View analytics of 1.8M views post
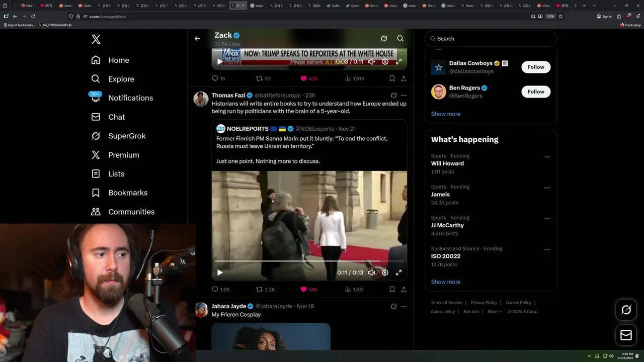644x362 pixels. tap(354, 290)
